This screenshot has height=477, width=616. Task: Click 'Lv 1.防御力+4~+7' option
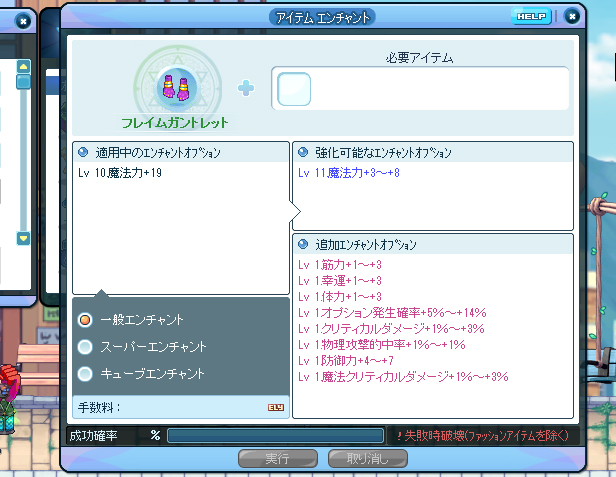(x=346, y=361)
